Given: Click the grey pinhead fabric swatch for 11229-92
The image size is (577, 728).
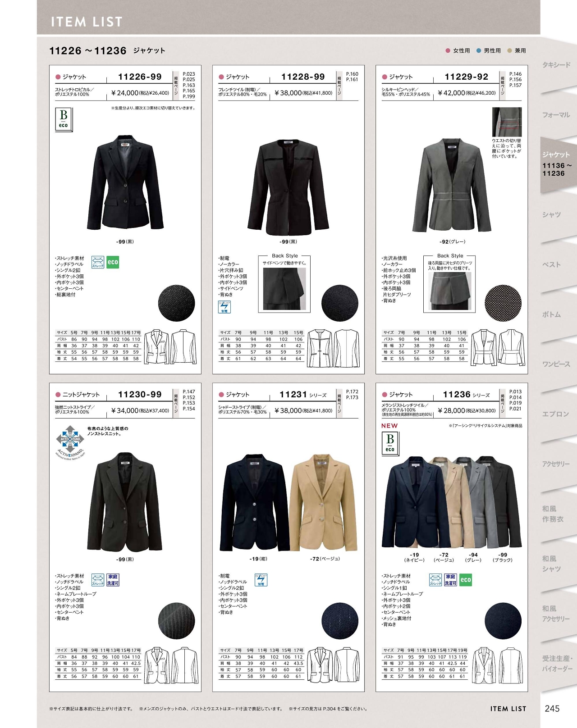Looking at the screenshot, I should coord(503,303).
